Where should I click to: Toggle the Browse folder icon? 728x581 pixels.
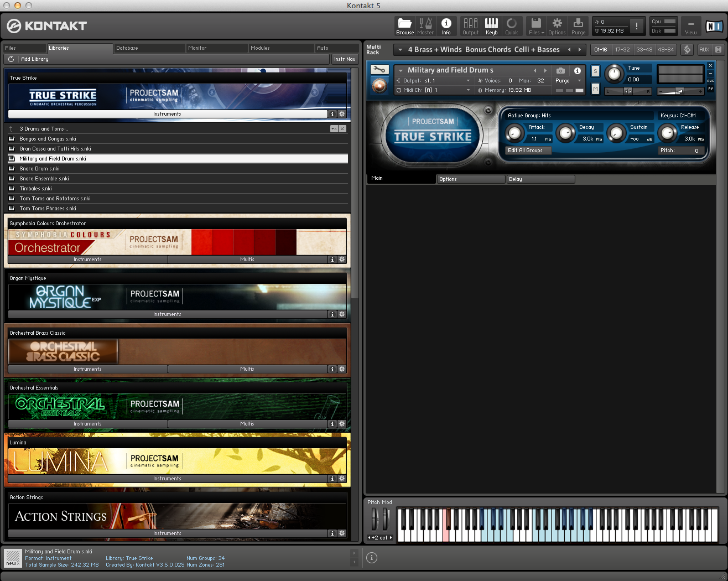pos(405,26)
